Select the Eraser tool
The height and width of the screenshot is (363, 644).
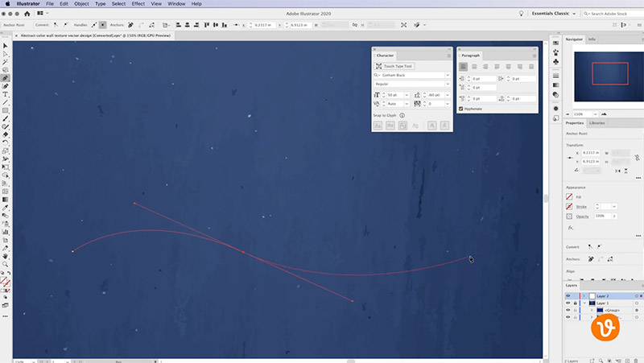coord(6,134)
